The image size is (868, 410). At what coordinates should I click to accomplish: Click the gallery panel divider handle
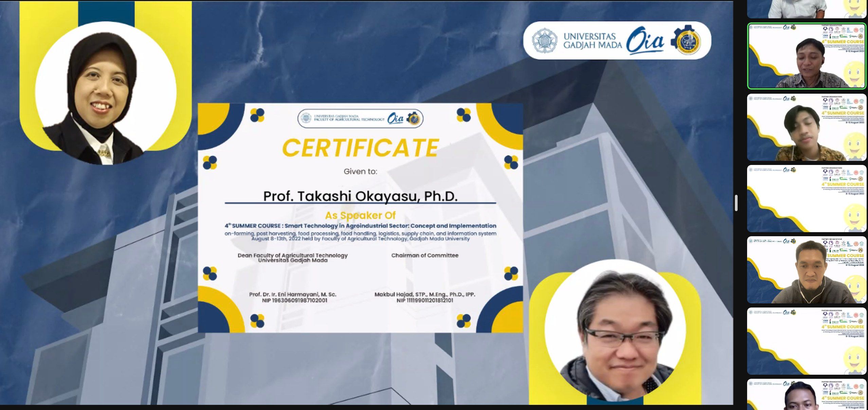(736, 203)
